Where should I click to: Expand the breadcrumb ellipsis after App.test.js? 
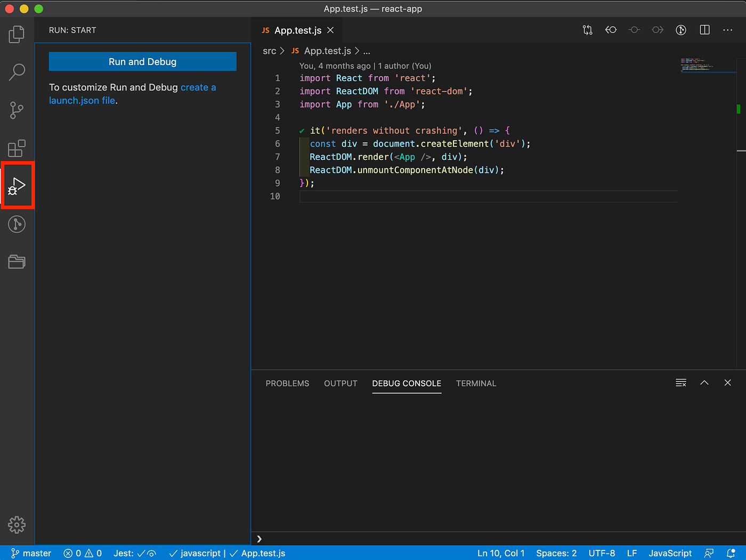point(367,51)
